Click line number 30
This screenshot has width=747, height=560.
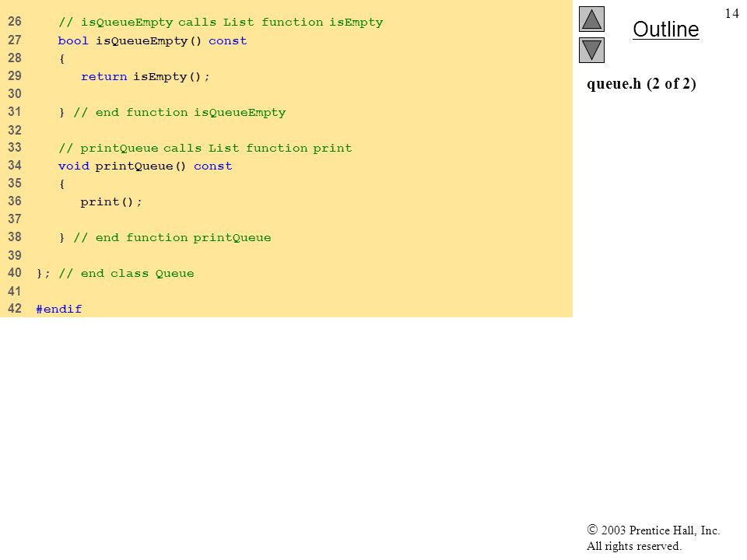(15, 94)
